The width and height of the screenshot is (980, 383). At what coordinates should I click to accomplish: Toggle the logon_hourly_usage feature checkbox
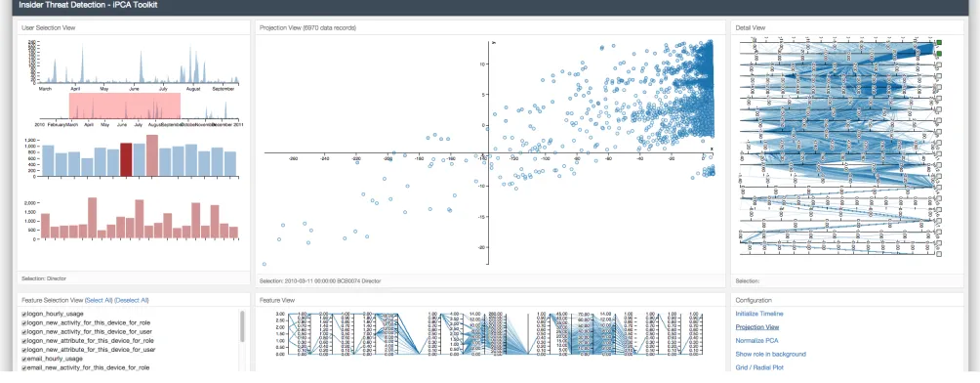[23, 314]
